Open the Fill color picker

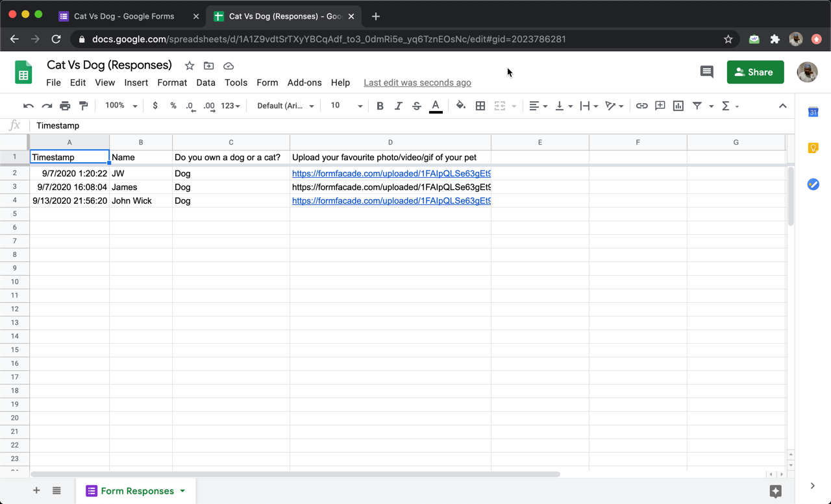(460, 106)
